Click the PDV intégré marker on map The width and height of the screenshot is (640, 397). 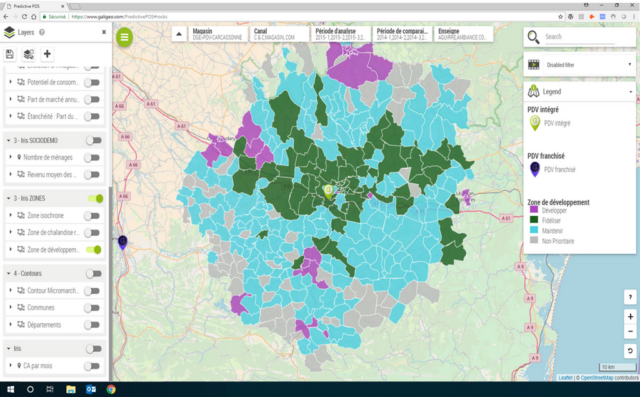click(328, 191)
